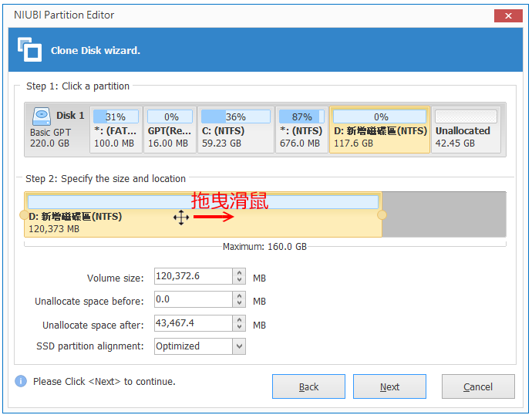The width and height of the screenshot is (532, 415).
Task: Select the C: NTFS 59.23 GB partition
Action: 235,130
